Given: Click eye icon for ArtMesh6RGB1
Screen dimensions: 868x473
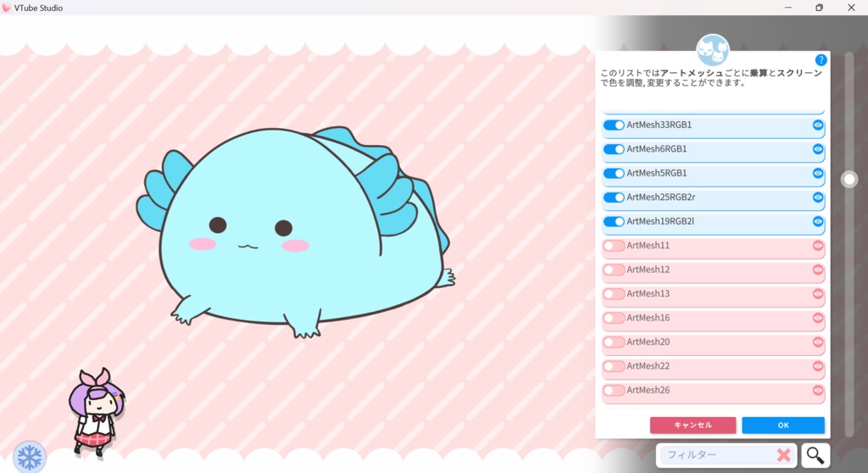Looking at the screenshot, I should pos(818,149).
